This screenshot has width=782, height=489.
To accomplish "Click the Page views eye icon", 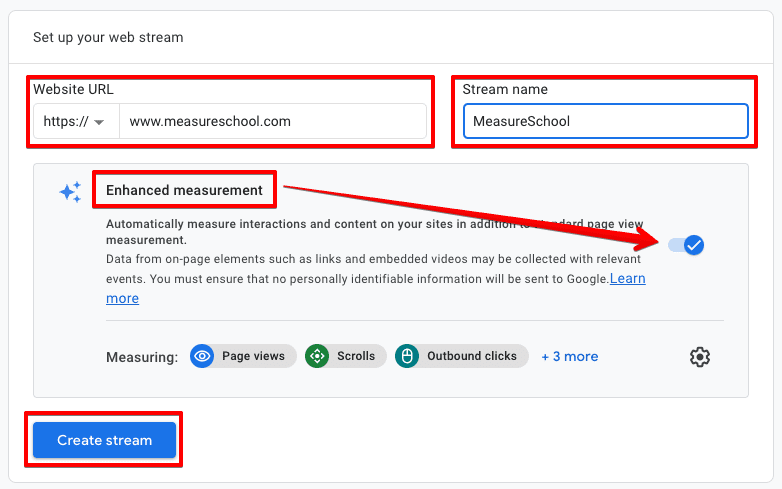I will click(x=202, y=356).
